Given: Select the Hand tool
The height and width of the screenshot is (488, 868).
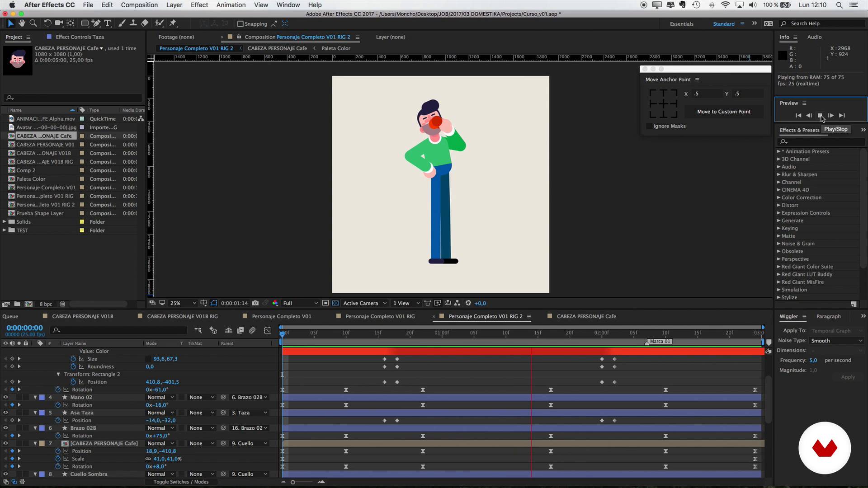Looking at the screenshot, I should [22, 23].
